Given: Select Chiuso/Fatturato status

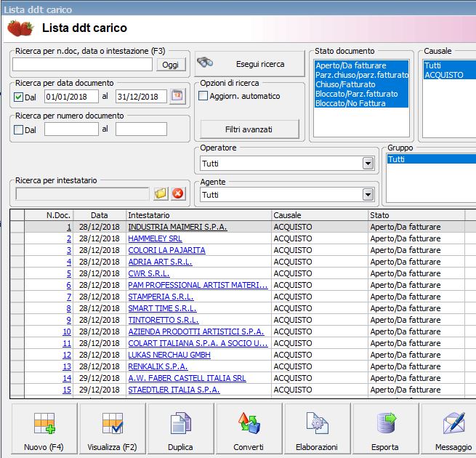Looking at the screenshot, I should 361,84.
